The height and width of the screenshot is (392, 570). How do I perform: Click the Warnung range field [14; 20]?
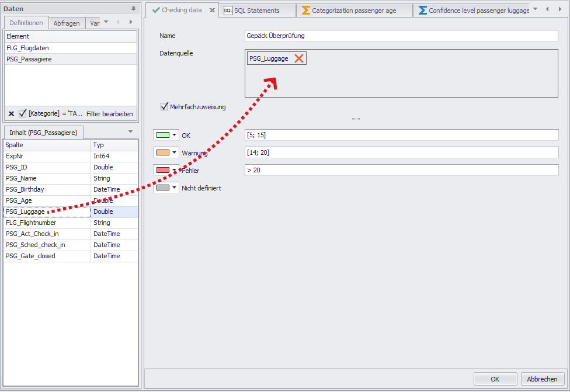(x=402, y=152)
